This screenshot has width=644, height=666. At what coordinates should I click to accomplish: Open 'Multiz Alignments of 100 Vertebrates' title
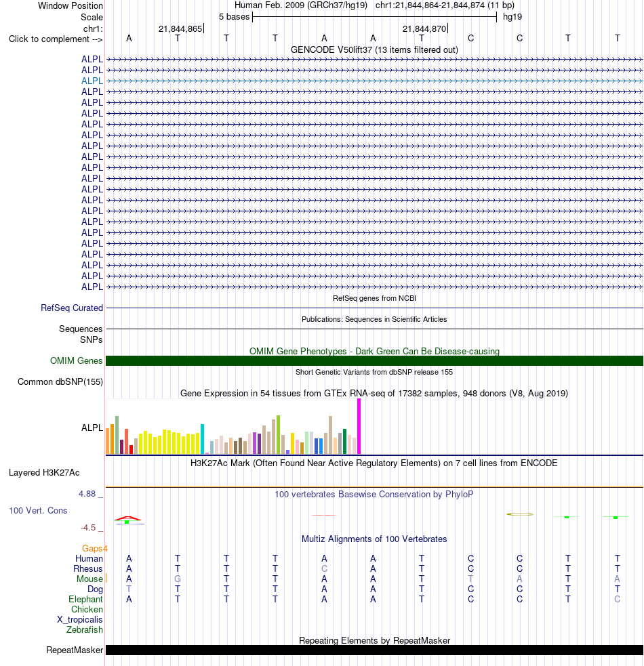[x=374, y=539]
